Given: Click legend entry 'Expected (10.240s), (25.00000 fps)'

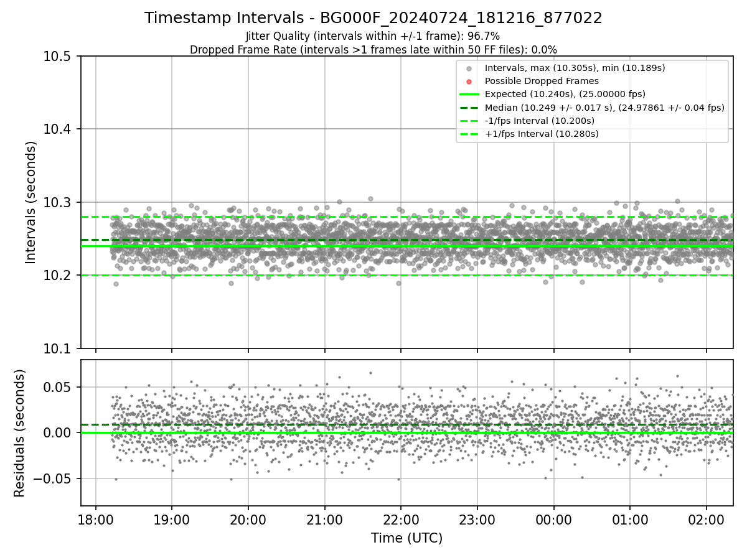Looking at the screenshot, I should click(x=565, y=94).
